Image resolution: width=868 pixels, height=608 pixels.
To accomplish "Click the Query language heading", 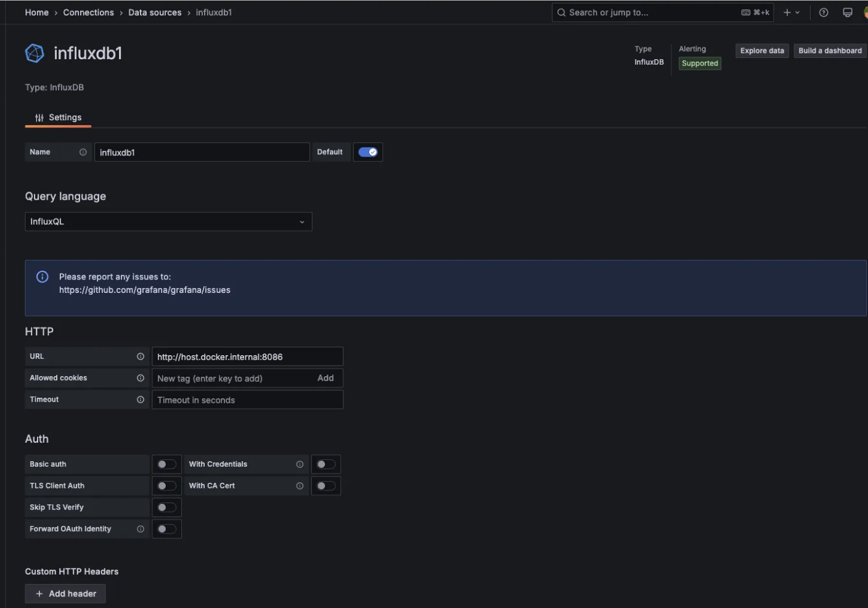I will pyautogui.click(x=65, y=196).
